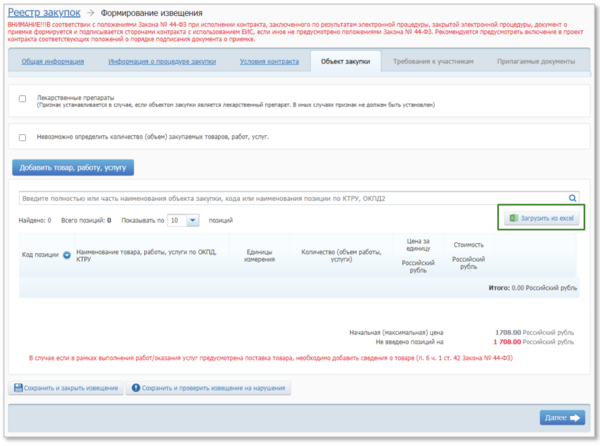Screen dimensions: 600x446
Task: Switch to the Общая информация tab
Action: coord(52,62)
